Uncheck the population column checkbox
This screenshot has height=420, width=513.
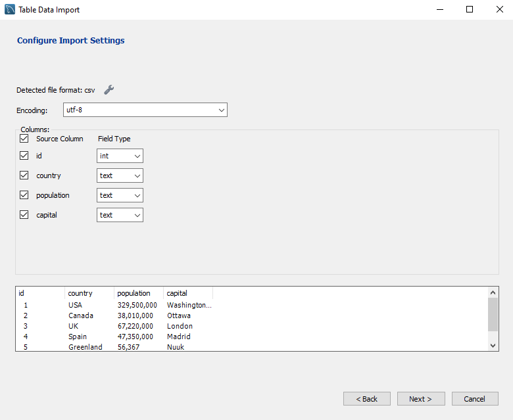pos(24,195)
